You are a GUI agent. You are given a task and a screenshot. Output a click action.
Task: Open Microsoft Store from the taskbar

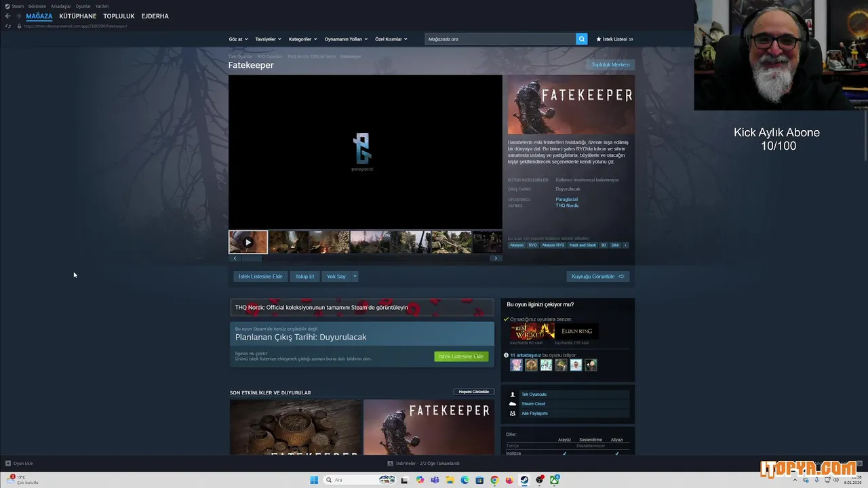tap(479, 480)
